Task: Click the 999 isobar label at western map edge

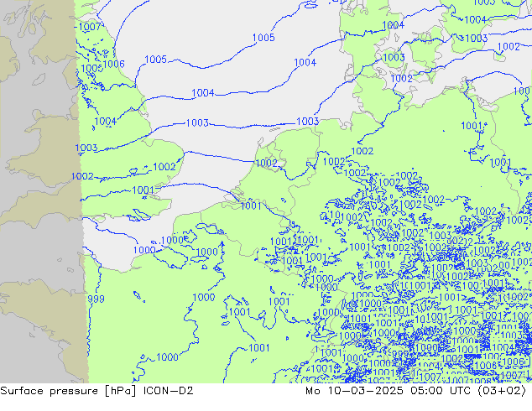Action: (x=96, y=299)
